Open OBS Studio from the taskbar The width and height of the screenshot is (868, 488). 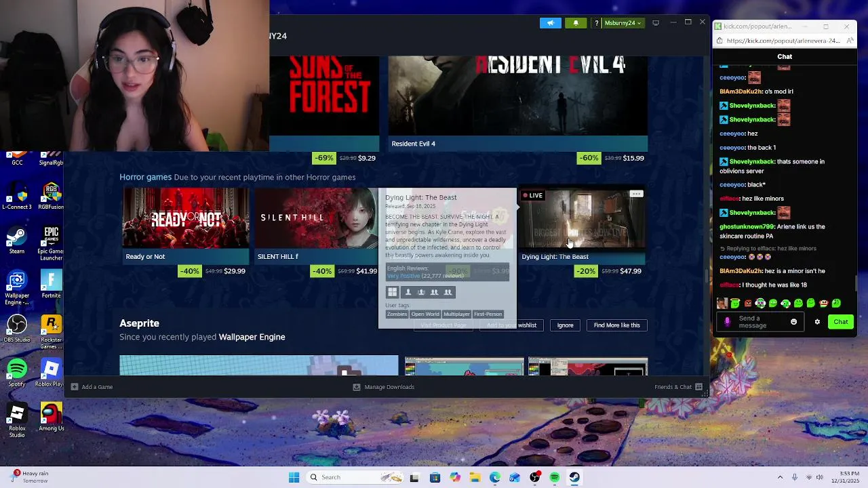pos(535,477)
